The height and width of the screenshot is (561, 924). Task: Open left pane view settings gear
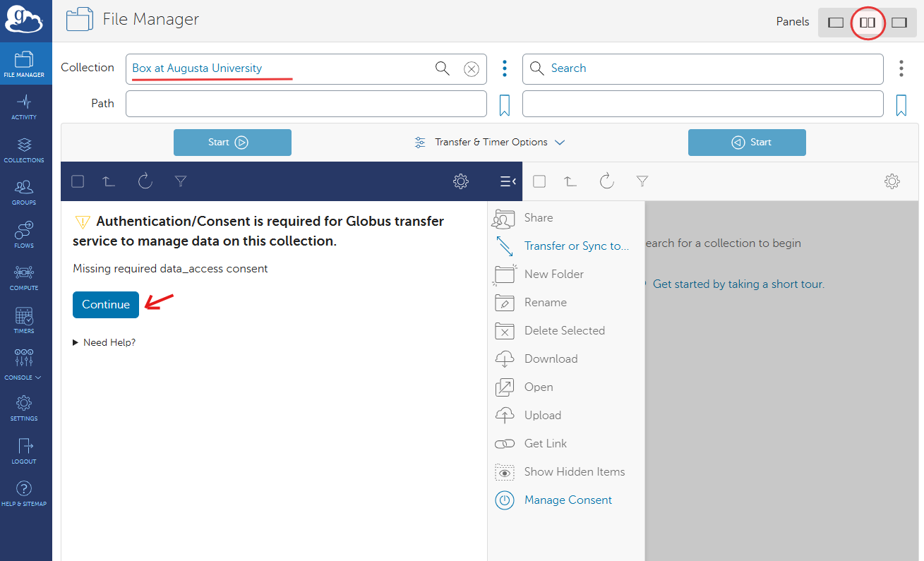[461, 181]
